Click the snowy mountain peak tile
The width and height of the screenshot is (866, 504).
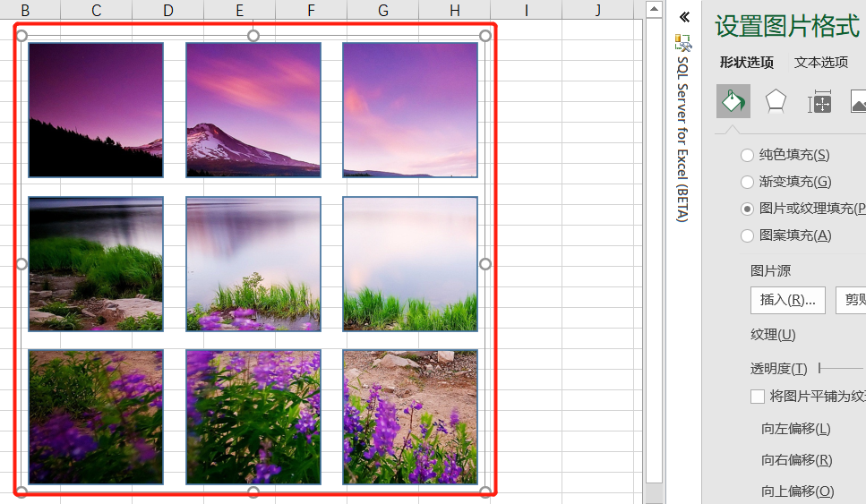(253, 110)
